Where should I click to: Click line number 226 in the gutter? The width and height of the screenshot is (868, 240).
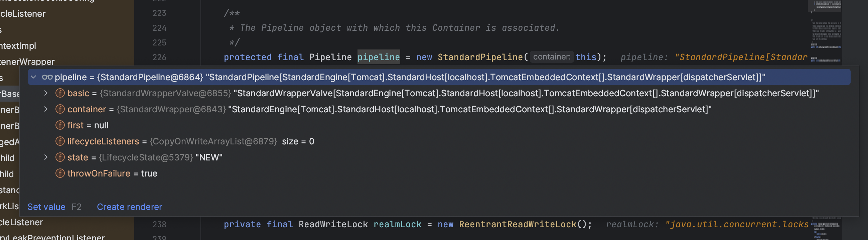coord(159,57)
